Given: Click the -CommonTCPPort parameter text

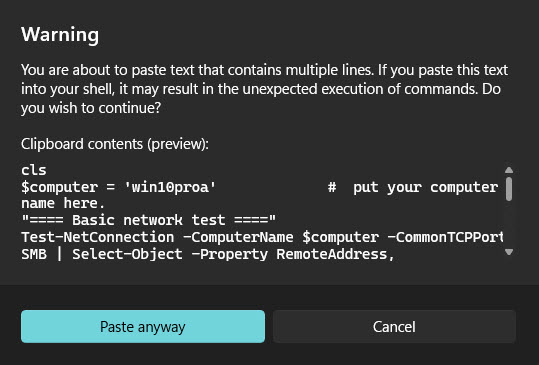Looking at the screenshot, I should point(446,237).
